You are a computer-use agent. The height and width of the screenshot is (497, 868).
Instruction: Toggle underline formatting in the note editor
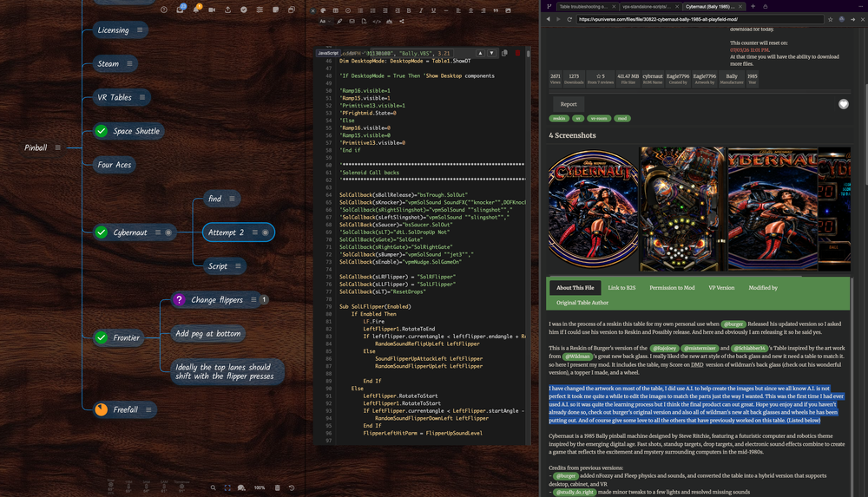pos(433,10)
